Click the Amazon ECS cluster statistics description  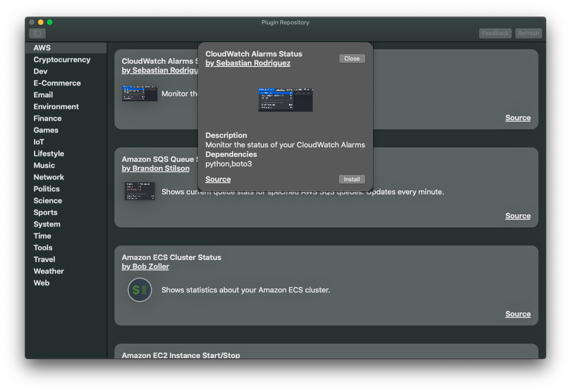(x=246, y=290)
